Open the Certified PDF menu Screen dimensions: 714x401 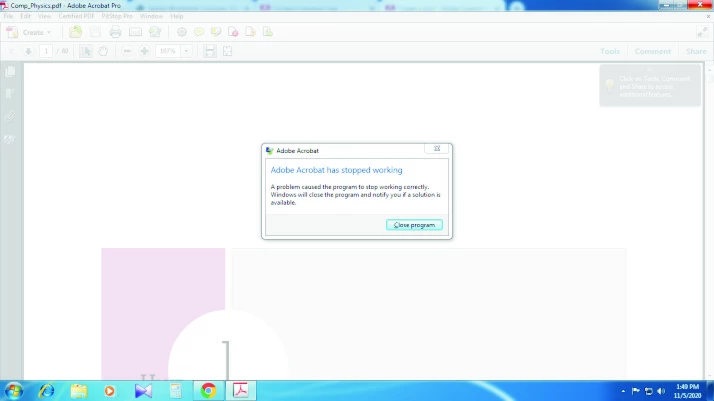(x=76, y=16)
